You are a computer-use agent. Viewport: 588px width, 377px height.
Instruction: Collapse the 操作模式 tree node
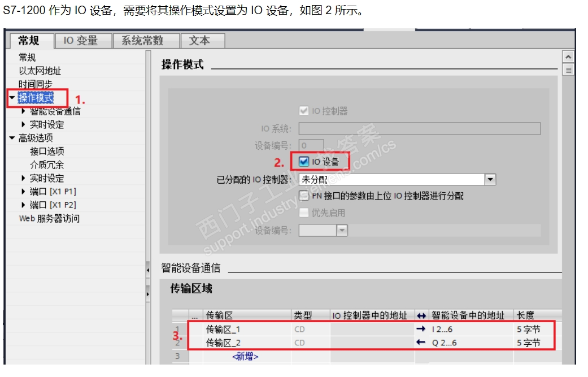12,98
